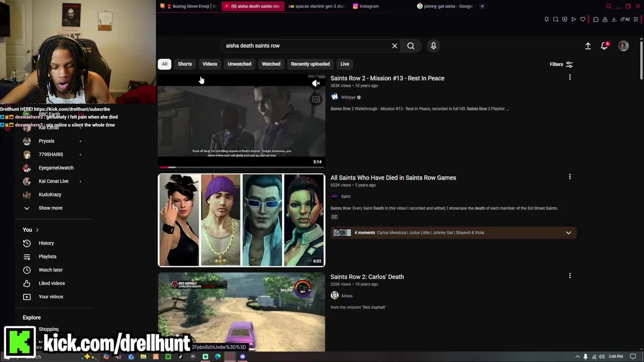Select the Recently uploaded filter chip
644x362 pixels.
click(310, 64)
